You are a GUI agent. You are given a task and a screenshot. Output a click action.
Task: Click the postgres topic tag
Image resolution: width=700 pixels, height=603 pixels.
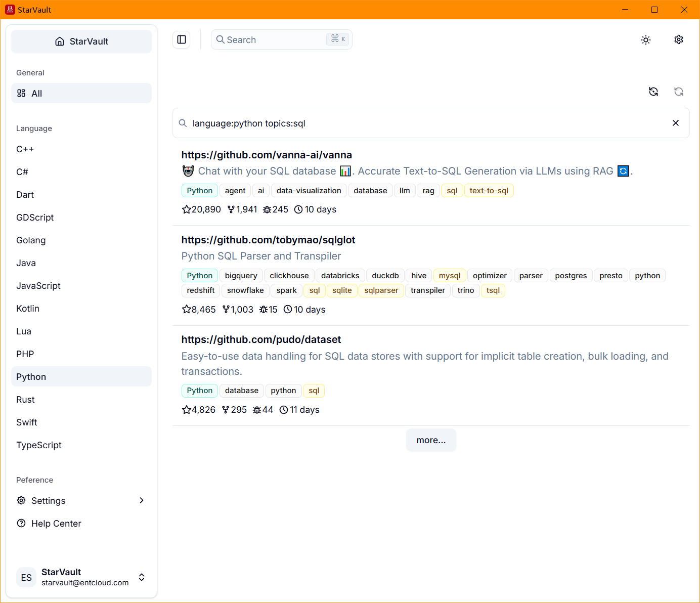click(x=571, y=276)
